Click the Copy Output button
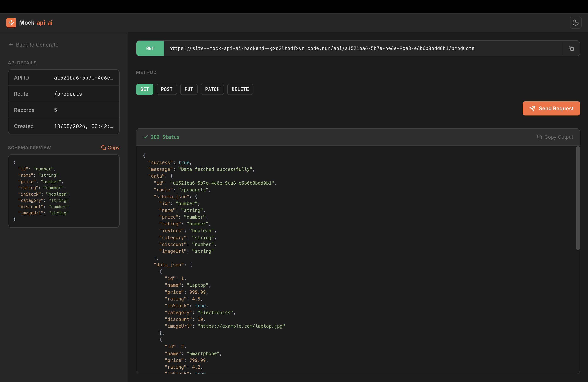 [555, 137]
